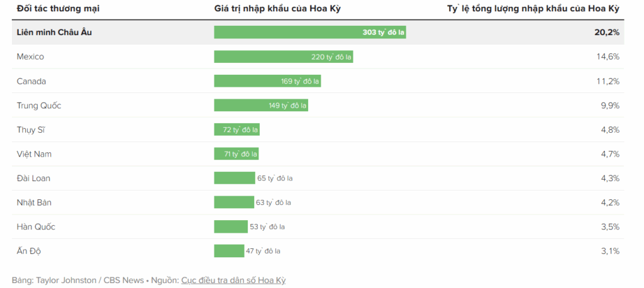Select the Mexico row label
644x288 pixels.
[30, 57]
